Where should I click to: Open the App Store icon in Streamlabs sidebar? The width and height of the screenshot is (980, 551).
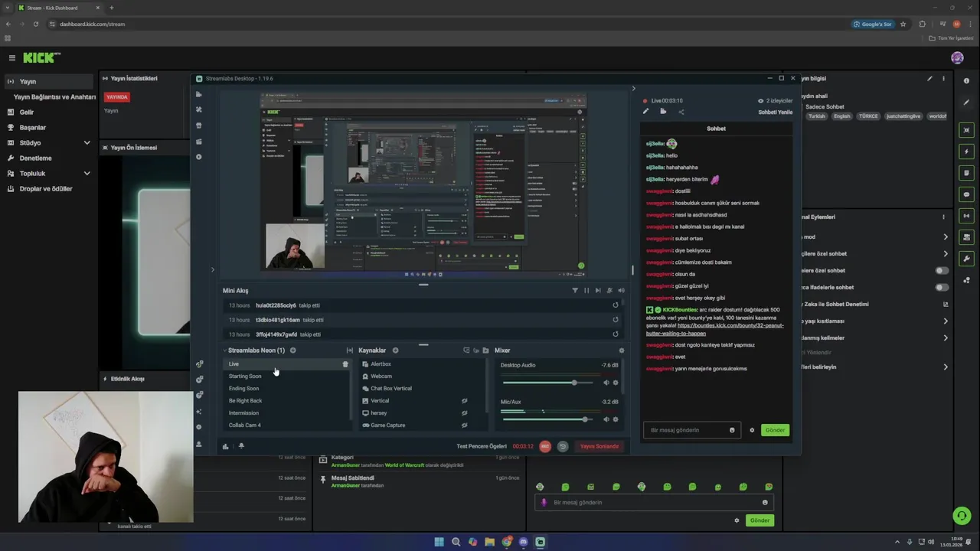(199, 126)
